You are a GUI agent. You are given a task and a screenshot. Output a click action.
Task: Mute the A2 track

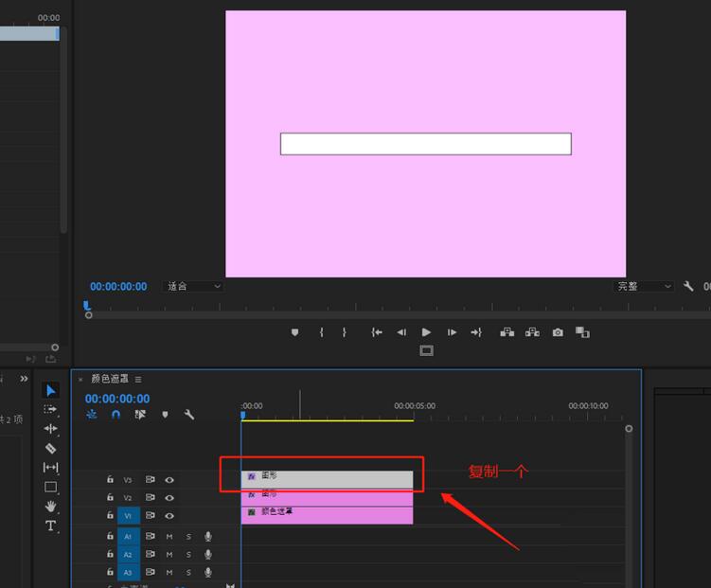(x=169, y=555)
